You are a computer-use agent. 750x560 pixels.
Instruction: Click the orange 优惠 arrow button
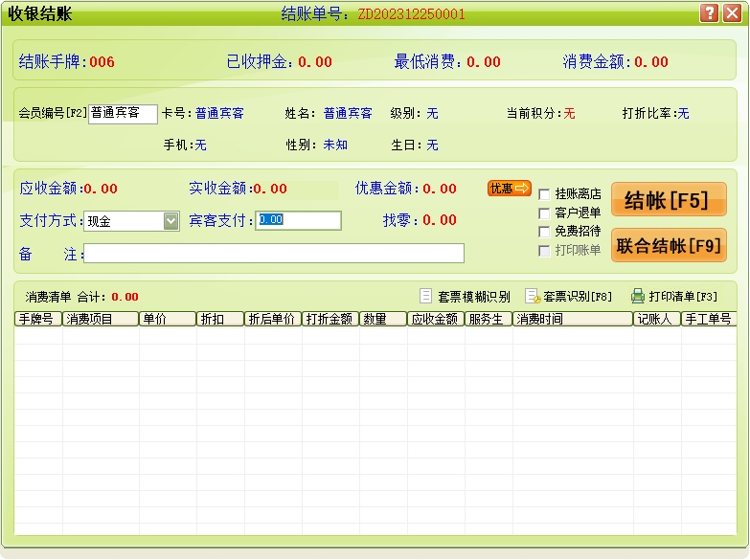pyautogui.click(x=509, y=189)
